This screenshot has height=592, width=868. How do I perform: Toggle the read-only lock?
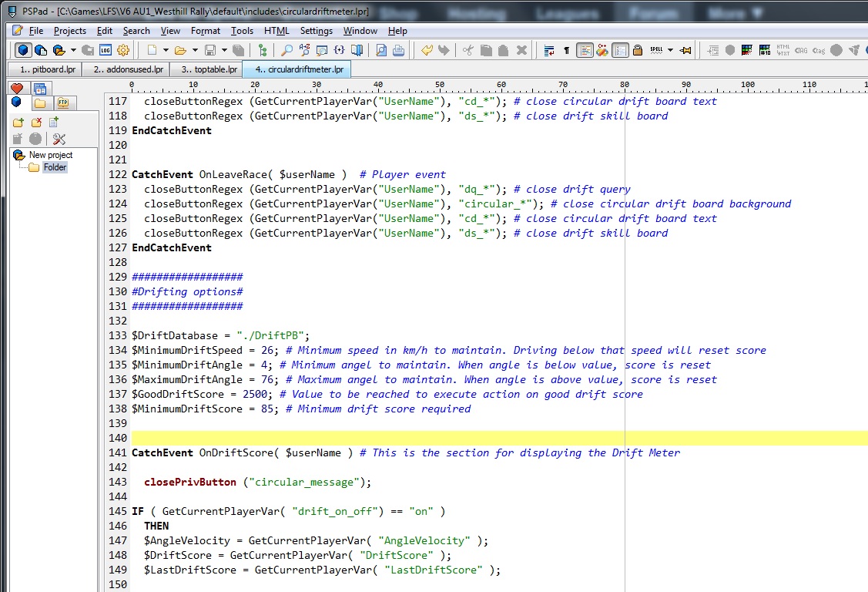click(x=637, y=50)
